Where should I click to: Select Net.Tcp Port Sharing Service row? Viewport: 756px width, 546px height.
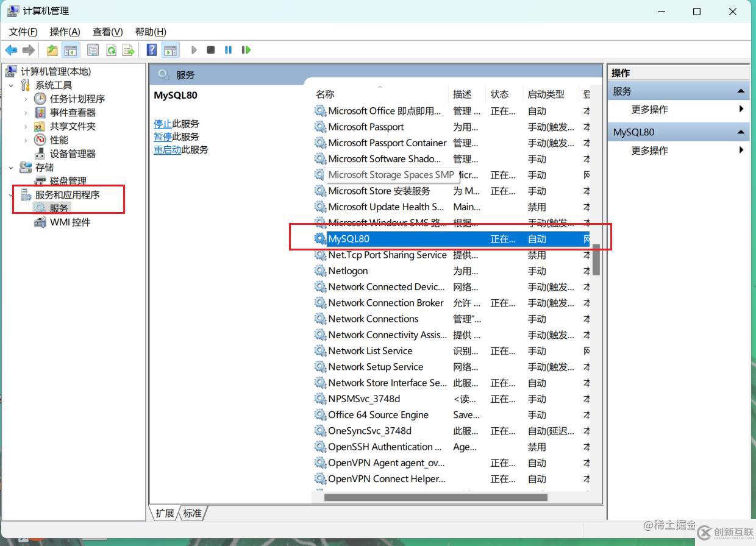click(x=451, y=255)
